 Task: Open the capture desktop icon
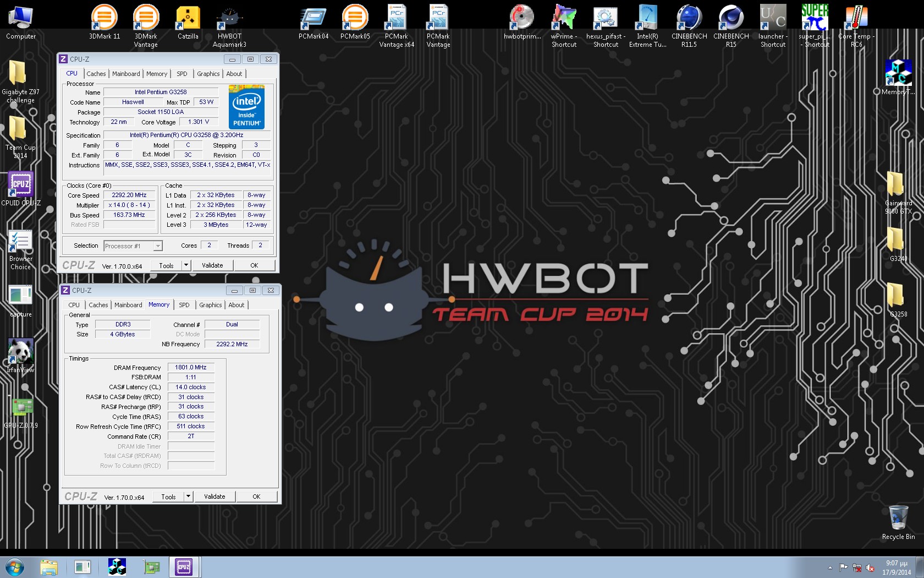point(20,302)
